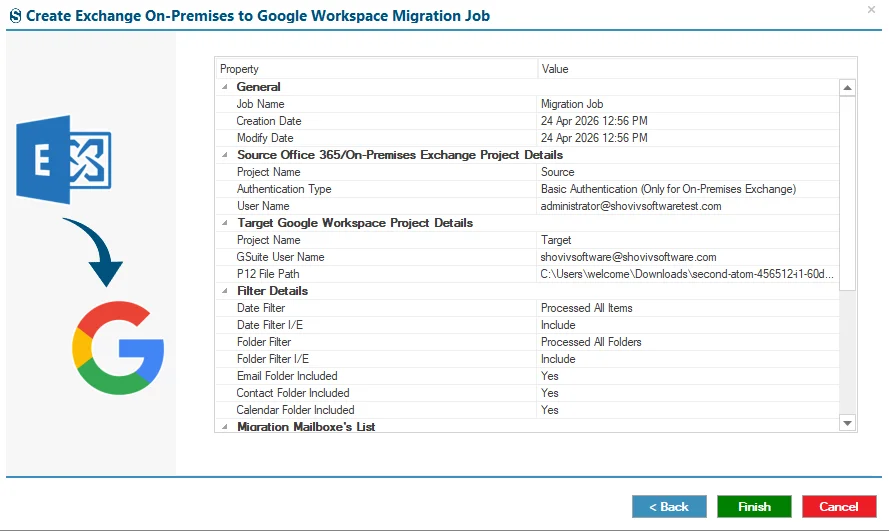Screen dimensions: 889x531
Task: Click the Exchange logo icon
Action: click(x=64, y=160)
